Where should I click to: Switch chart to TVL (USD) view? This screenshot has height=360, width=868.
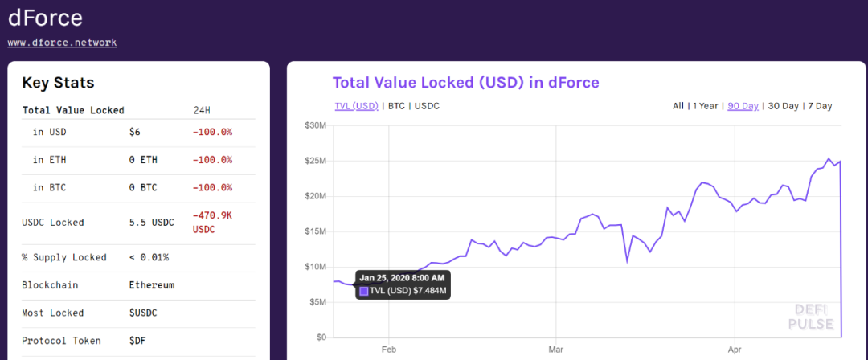pos(356,106)
